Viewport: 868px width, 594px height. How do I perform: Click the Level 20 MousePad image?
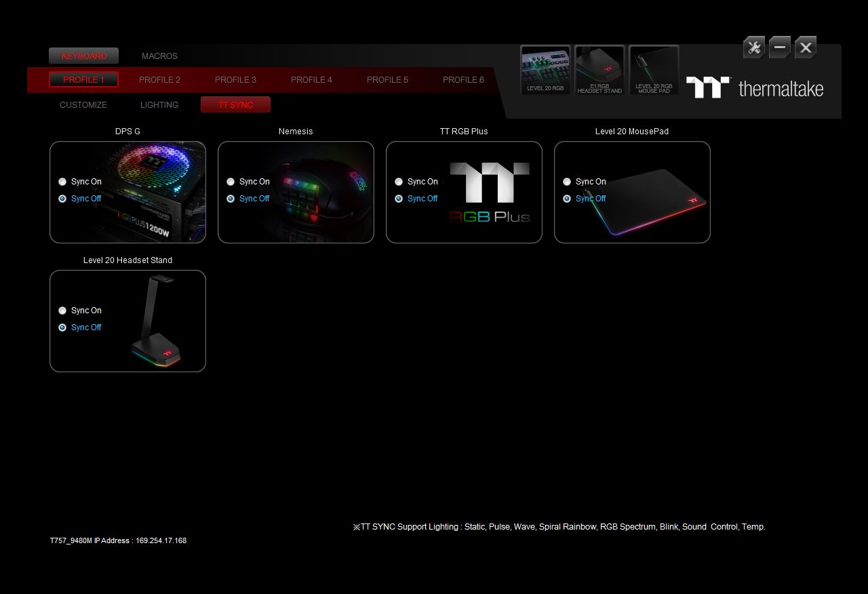pyautogui.click(x=646, y=201)
